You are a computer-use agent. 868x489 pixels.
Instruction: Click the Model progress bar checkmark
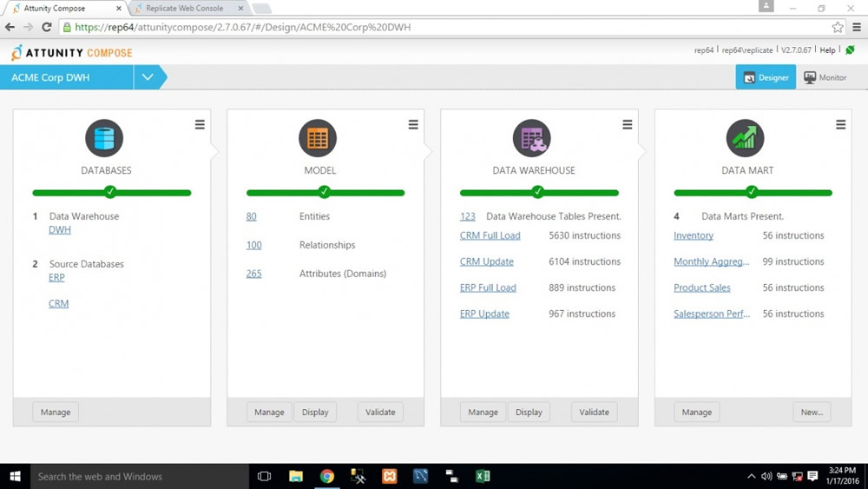tap(324, 192)
